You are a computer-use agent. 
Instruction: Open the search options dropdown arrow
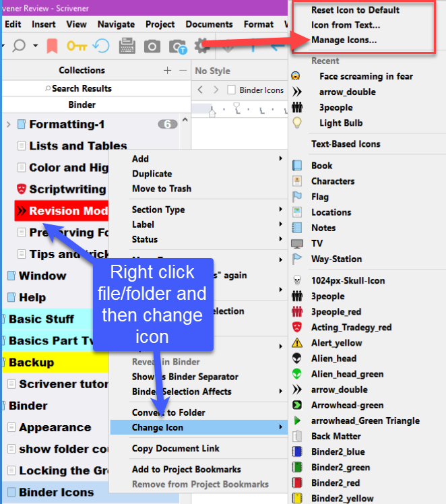click(x=35, y=46)
